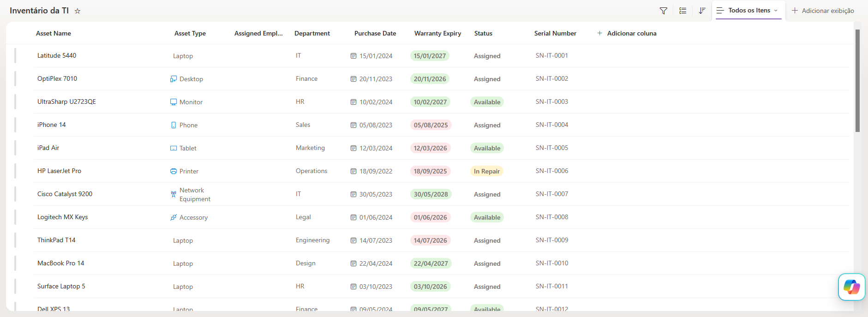The height and width of the screenshot is (317, 868).
Task: Click calendar icon beside 15/01/2024
Action: click(x=353, y=56)
